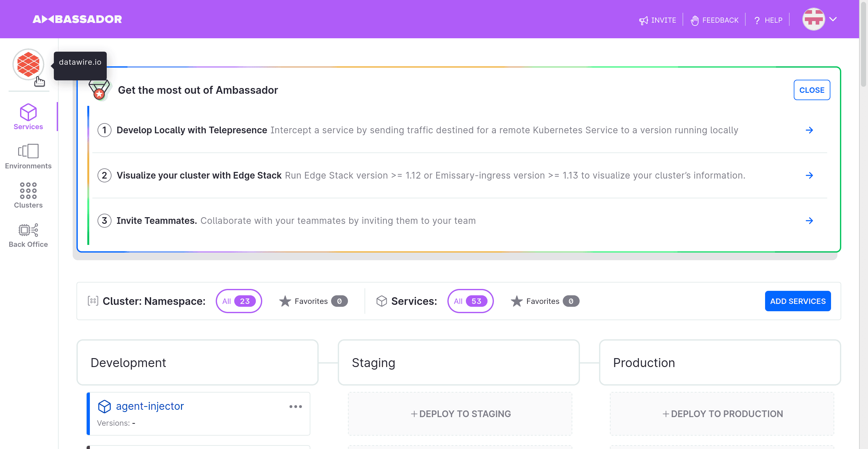The width and height of the screenshot is (868, 449).
Task: Open Clusters in the sidebar
Action: pyautogui.click(x=28, y=195)
